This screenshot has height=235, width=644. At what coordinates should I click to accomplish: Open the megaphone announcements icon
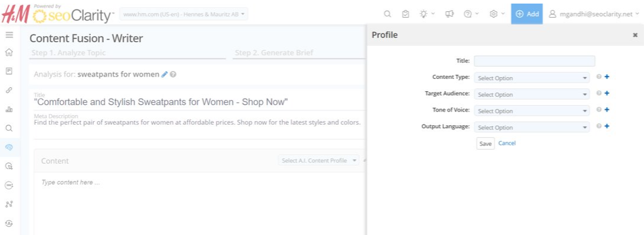449,14
